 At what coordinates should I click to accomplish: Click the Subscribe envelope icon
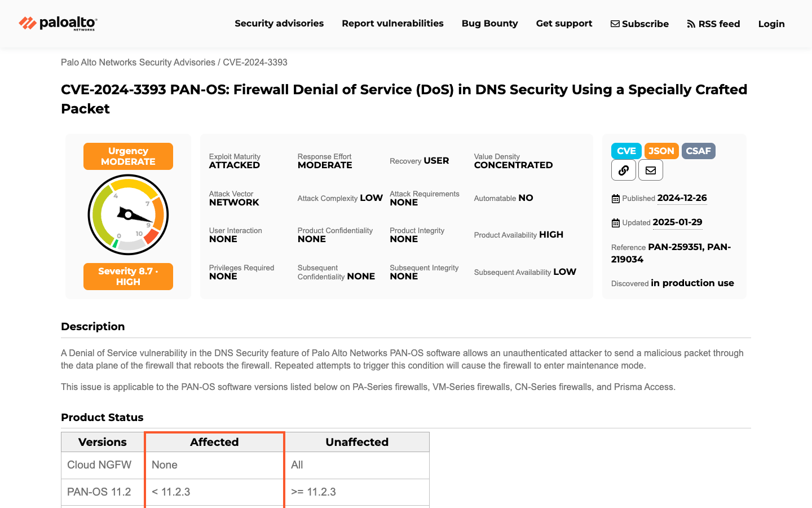click(x=615, y=24)
